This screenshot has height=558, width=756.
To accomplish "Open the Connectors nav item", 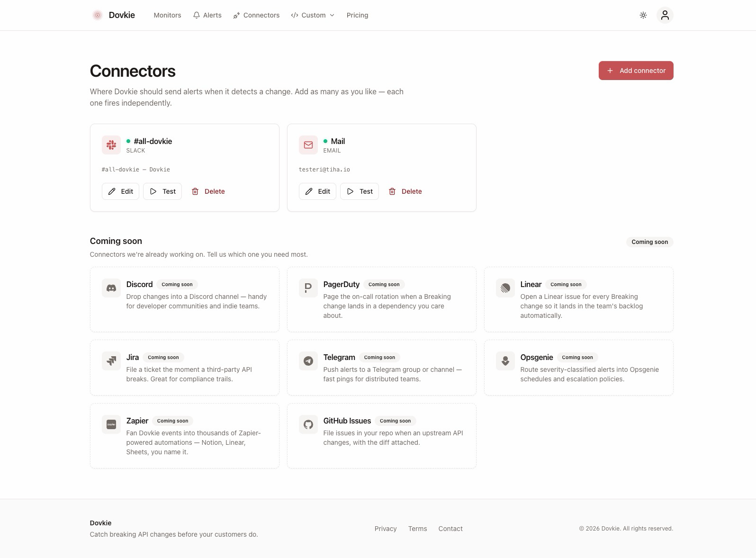I will click(x=256, y=15).
